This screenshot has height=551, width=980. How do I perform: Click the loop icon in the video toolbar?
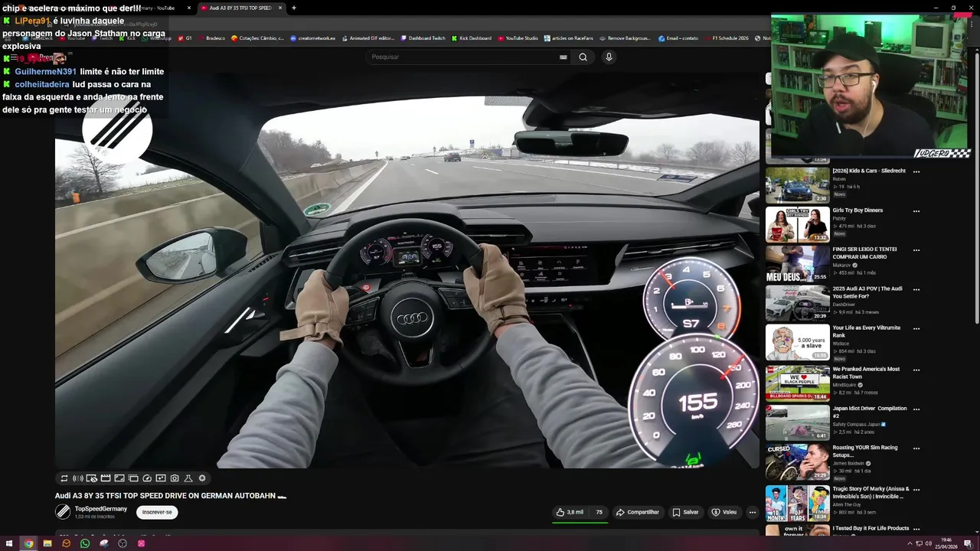point(64,478)
